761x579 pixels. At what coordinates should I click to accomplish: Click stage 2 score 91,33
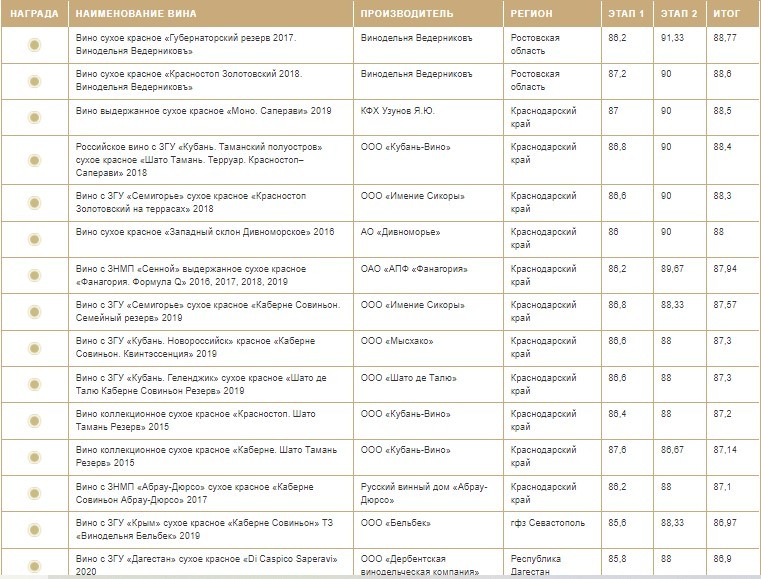click(x=672, y=38)
